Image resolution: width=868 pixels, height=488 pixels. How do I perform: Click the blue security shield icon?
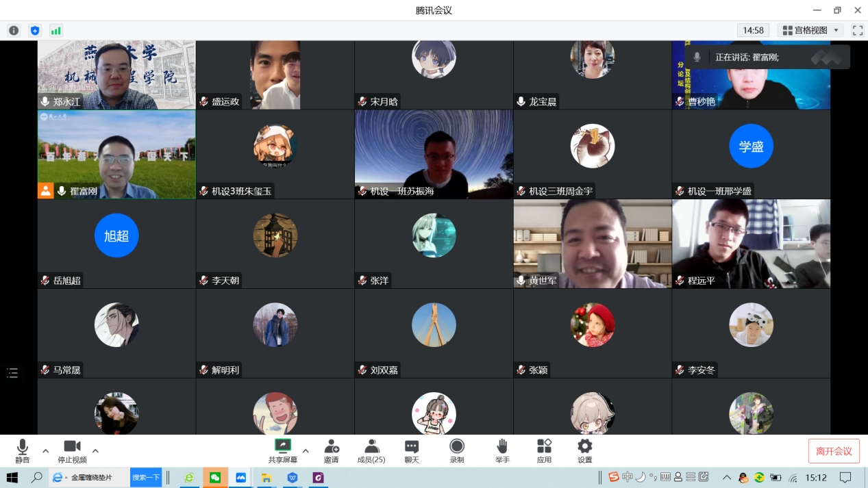coord(35,31)
